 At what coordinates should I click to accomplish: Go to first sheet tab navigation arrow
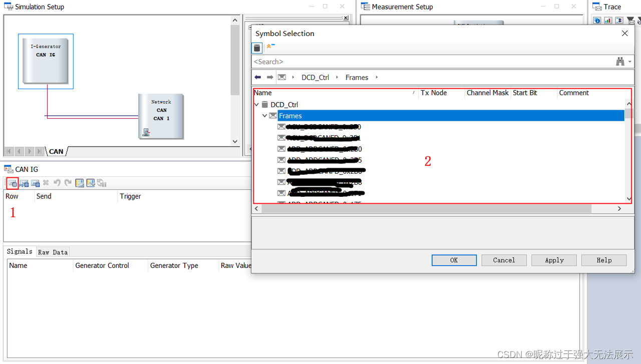[9, 151]
